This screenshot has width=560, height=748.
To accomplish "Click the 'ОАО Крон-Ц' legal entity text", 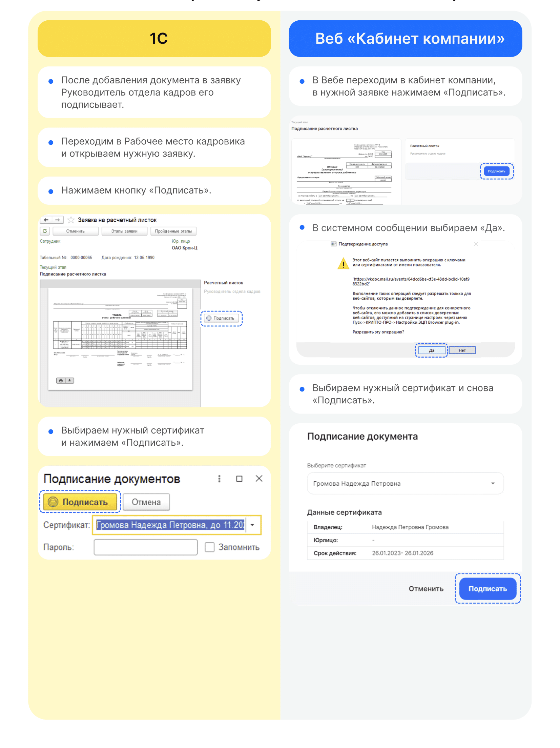I will 184,248.
